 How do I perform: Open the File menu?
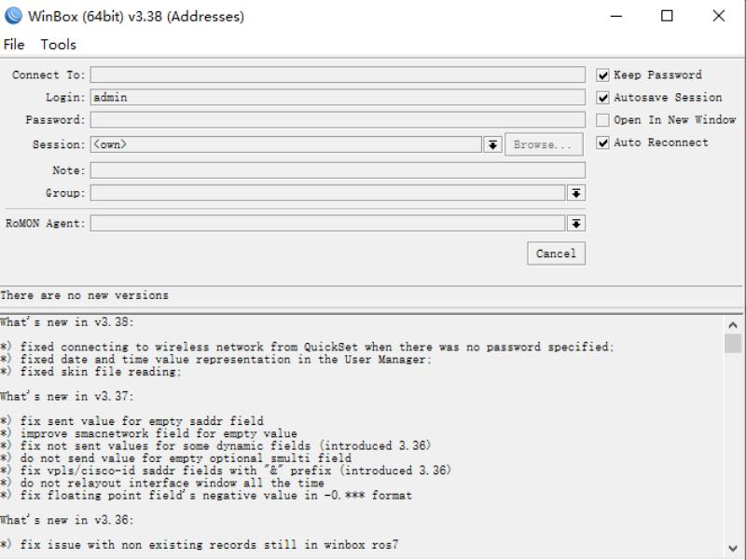click(x=14, y=44)
